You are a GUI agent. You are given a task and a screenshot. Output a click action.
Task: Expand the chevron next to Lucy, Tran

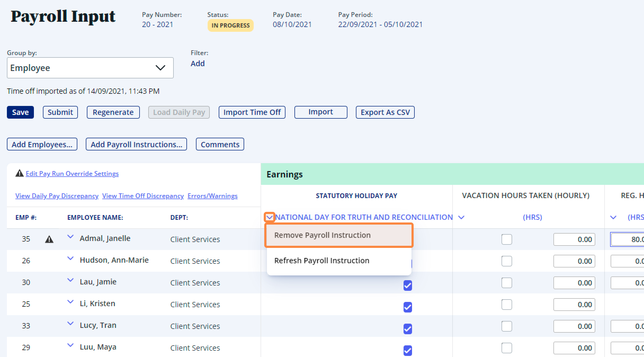[x=70, y=324]
